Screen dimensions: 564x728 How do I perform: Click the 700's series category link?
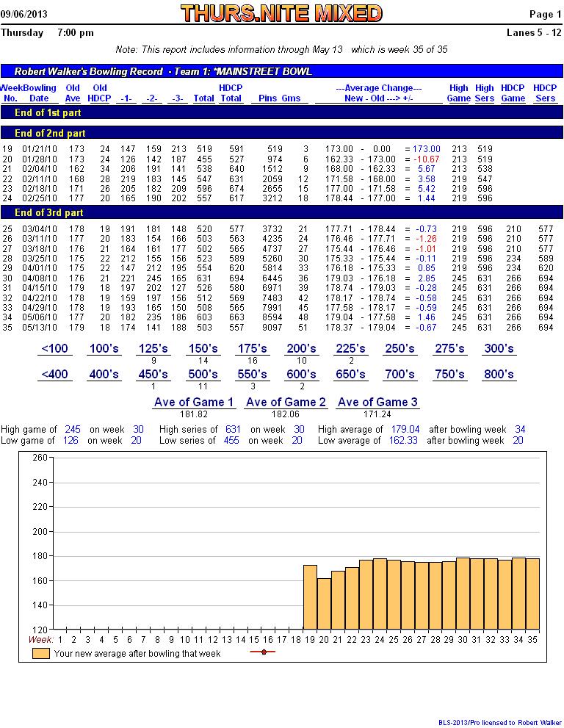[399, 374]
